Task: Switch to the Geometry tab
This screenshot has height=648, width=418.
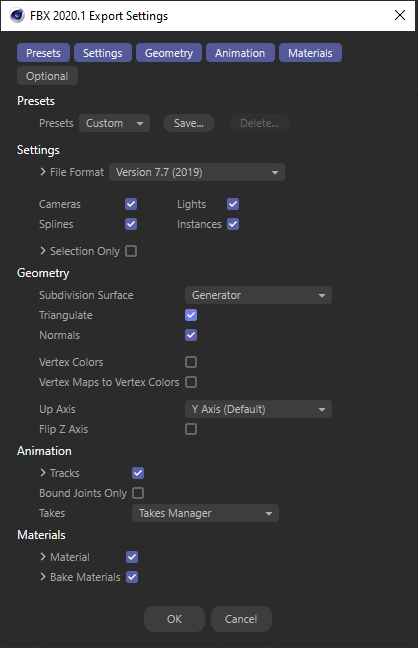Action: 169,53
